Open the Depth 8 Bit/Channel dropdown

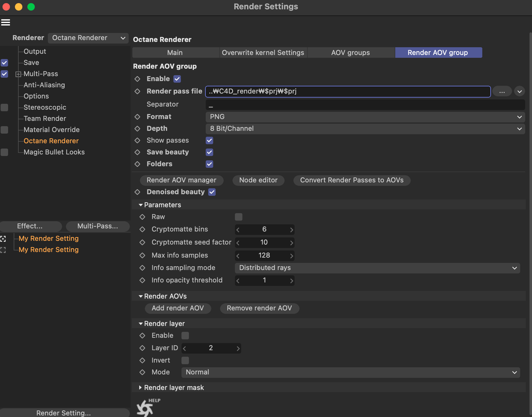pos(365,129)
